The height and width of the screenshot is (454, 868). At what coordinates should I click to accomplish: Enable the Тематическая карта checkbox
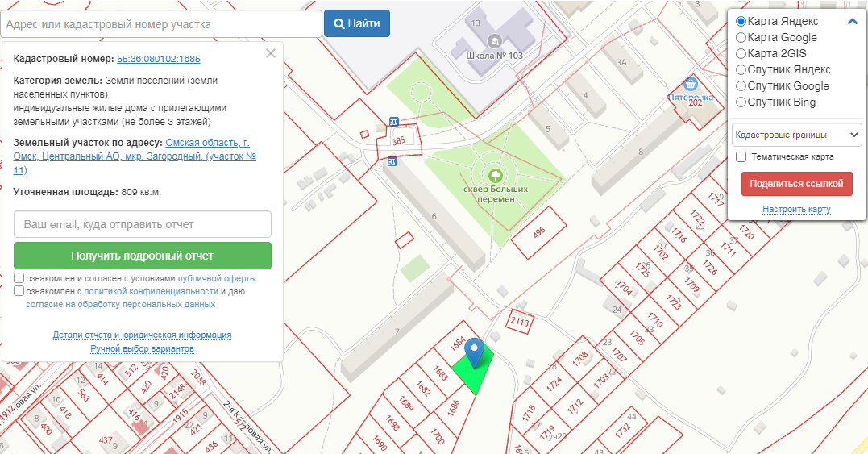741,156
